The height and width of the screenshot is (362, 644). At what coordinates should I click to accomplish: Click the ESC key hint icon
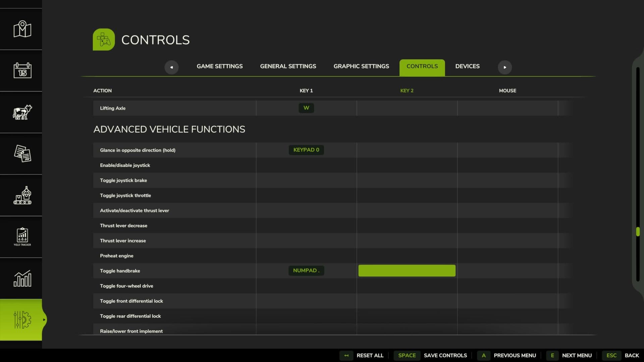pyautogui.click(x=611, y=355)
